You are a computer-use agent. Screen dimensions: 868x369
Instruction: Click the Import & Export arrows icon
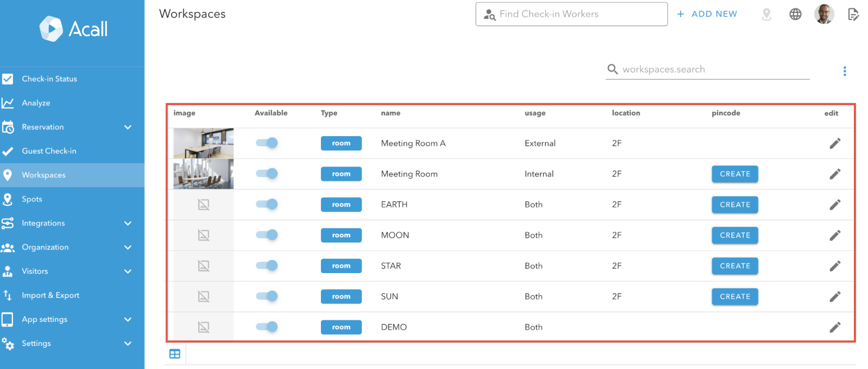coord(8,295)
